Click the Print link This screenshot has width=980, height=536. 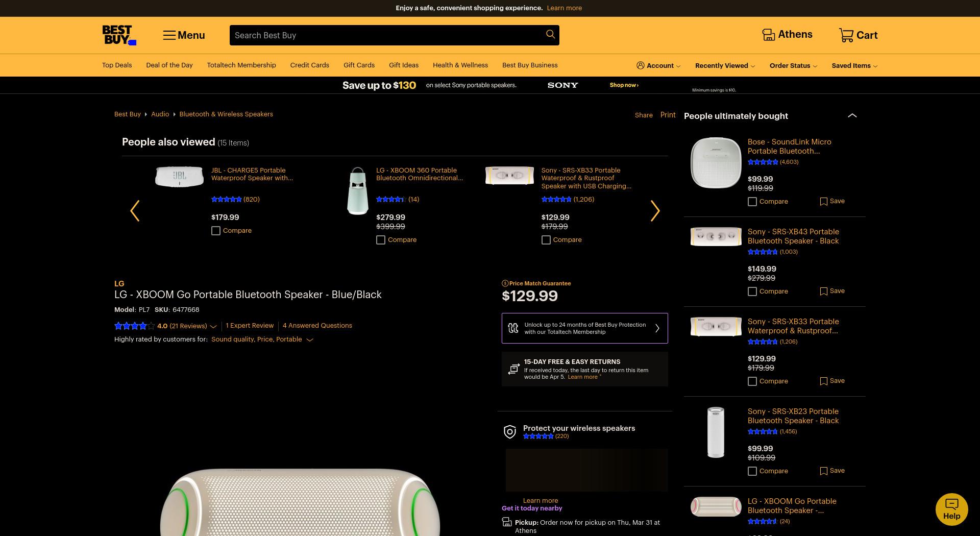pyautogui.click(x=668, y=115)
